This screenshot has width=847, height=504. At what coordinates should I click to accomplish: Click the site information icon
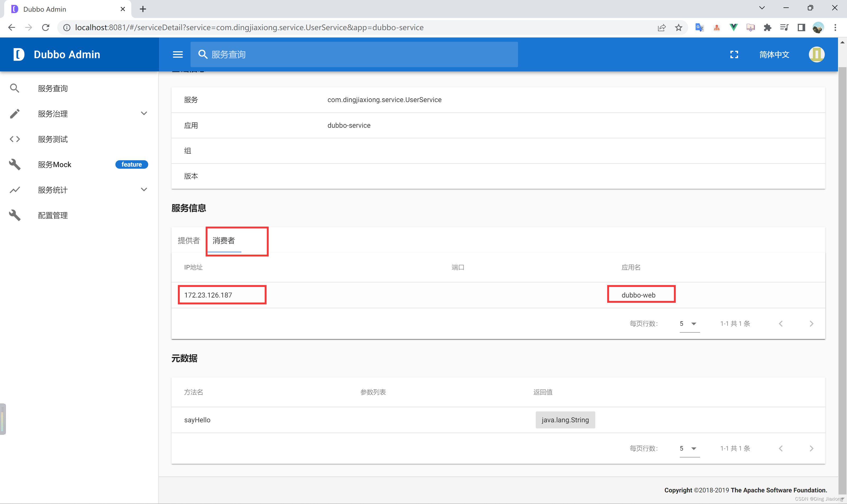click(x=67, y=28)
